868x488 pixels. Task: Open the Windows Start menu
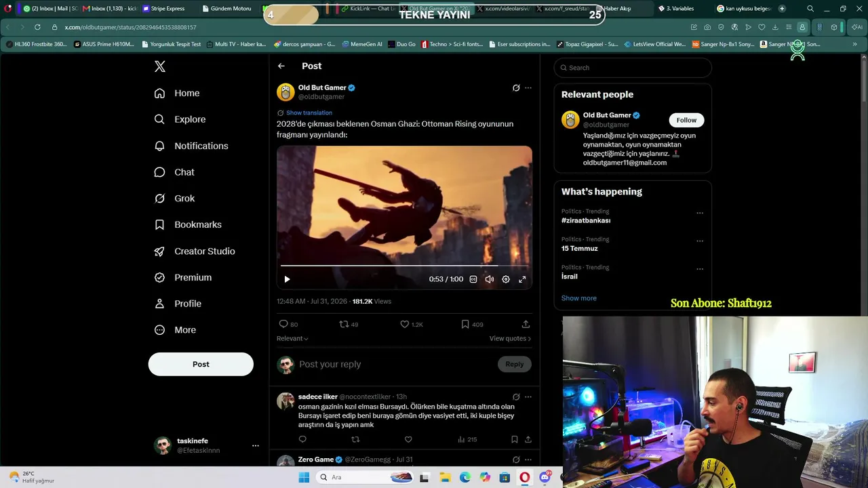(x=303, y=477)
